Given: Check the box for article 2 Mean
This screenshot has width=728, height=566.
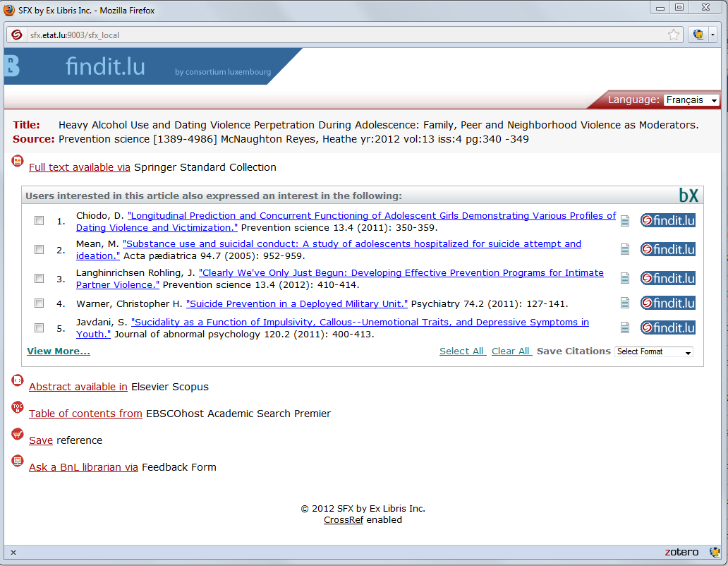Looking at the screenshot, I should (x=39, y=249).
